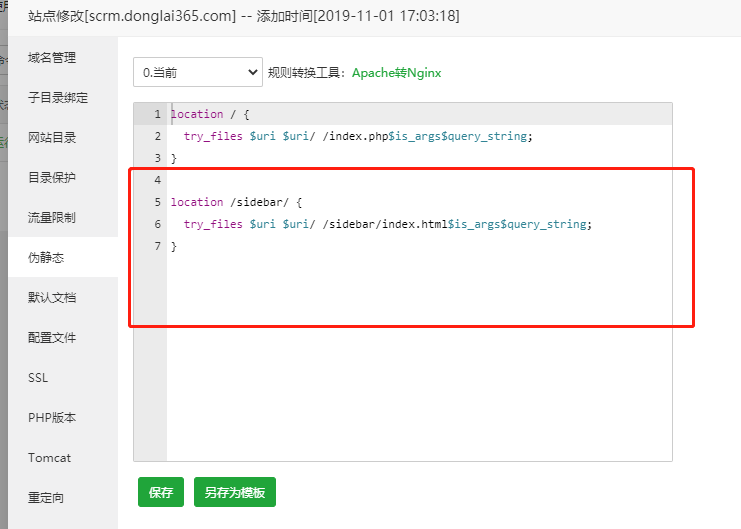
Task: Click line number 1 in the gutter
Action: (157, 114)
